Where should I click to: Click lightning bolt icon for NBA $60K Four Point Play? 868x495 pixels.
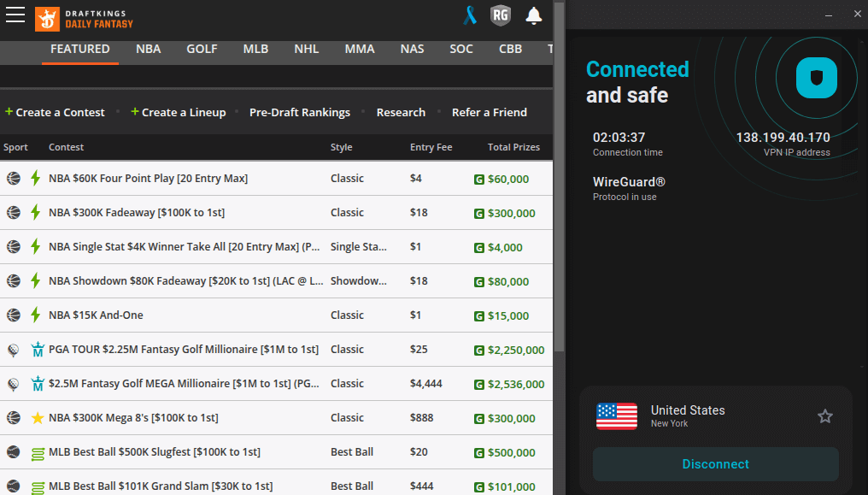[35, 178]
